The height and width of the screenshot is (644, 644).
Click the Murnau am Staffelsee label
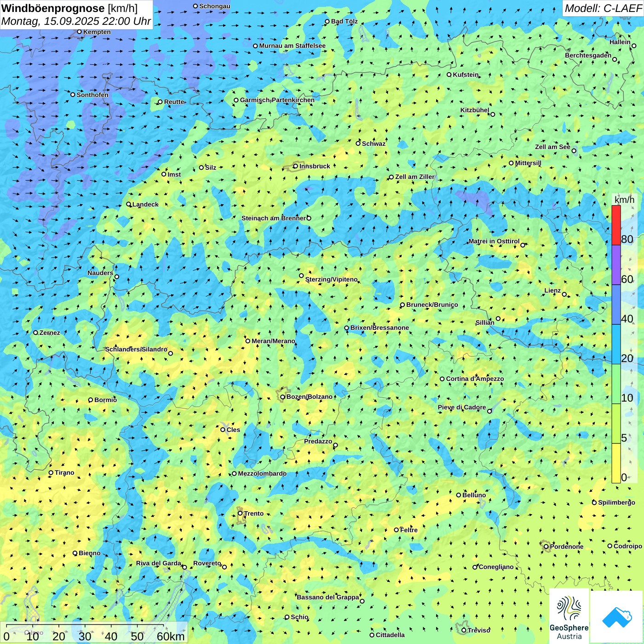(x=292, y=46)
